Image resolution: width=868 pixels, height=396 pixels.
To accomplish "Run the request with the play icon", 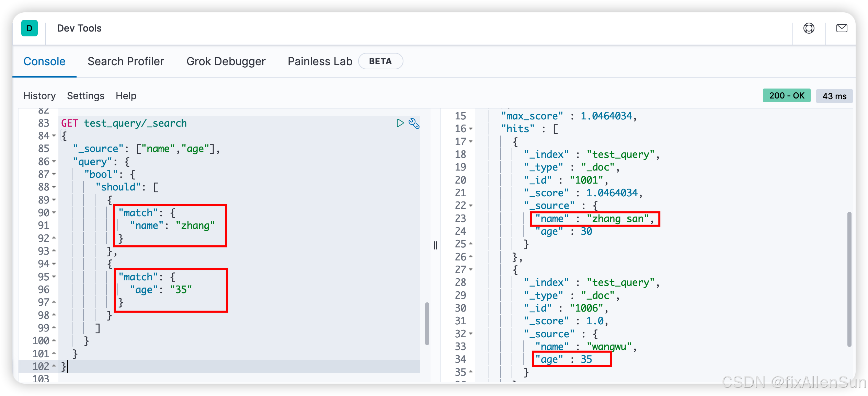I will coord(400,123).
